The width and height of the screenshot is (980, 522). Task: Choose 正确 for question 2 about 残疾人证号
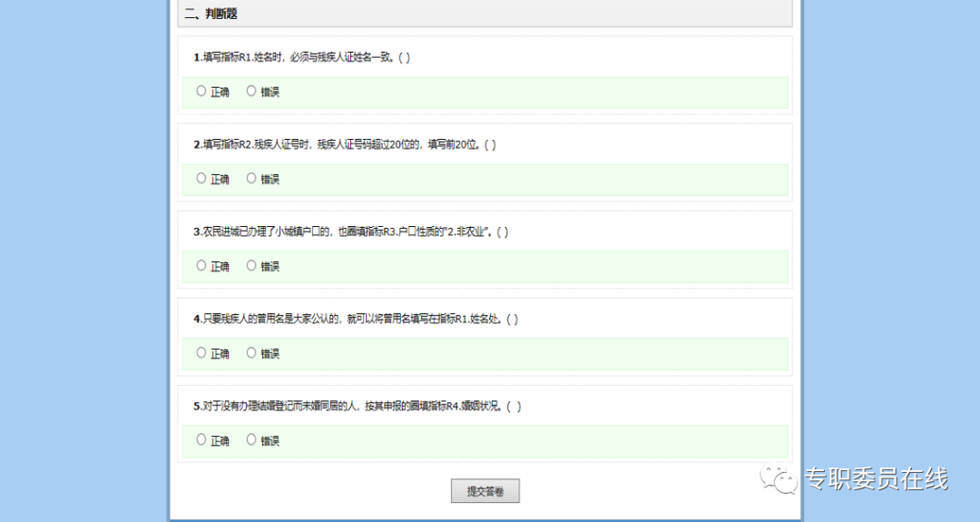pyautogui.click(x=201, y=178)
